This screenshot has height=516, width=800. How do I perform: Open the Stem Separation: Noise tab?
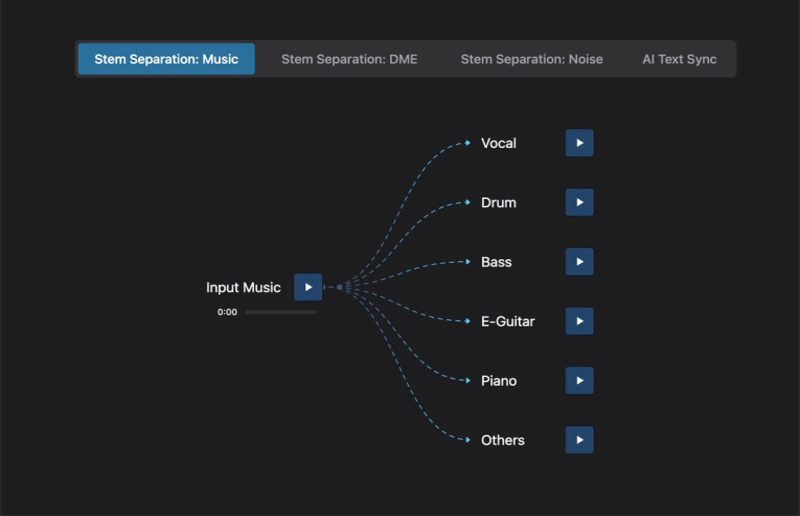coord(531,59)
